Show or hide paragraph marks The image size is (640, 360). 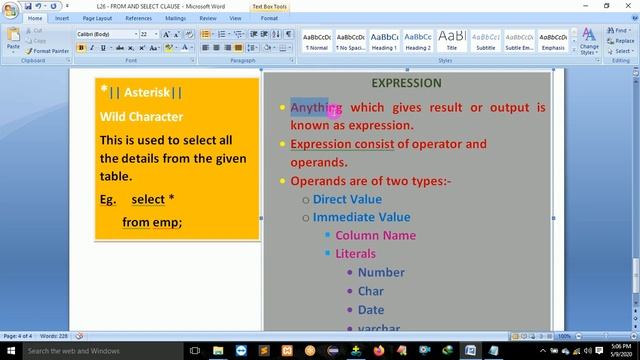(x=288, y=34)
